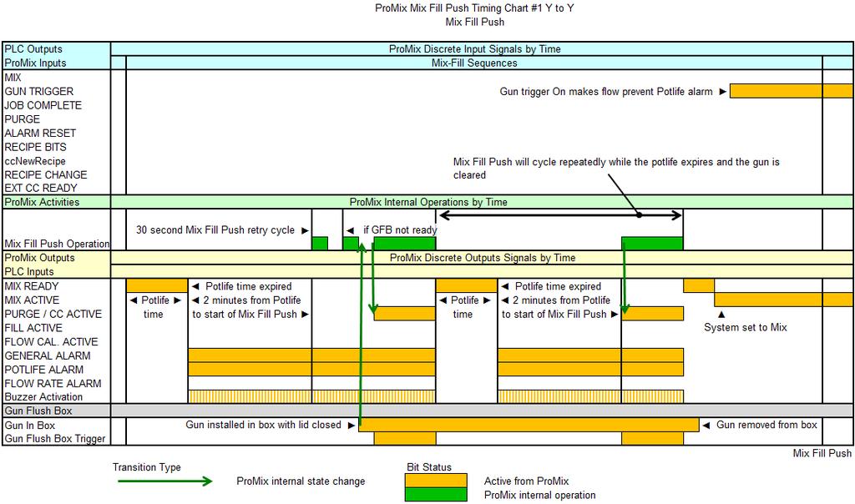855x504 pixels.
Task: Click 'Gun installed in box with lid closed' note
Action: 263,425
